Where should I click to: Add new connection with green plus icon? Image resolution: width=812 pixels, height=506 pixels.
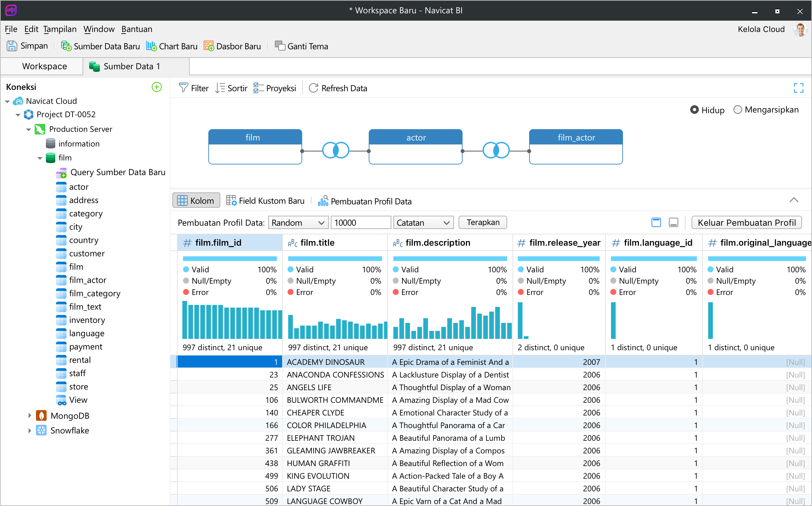point(157,87)
